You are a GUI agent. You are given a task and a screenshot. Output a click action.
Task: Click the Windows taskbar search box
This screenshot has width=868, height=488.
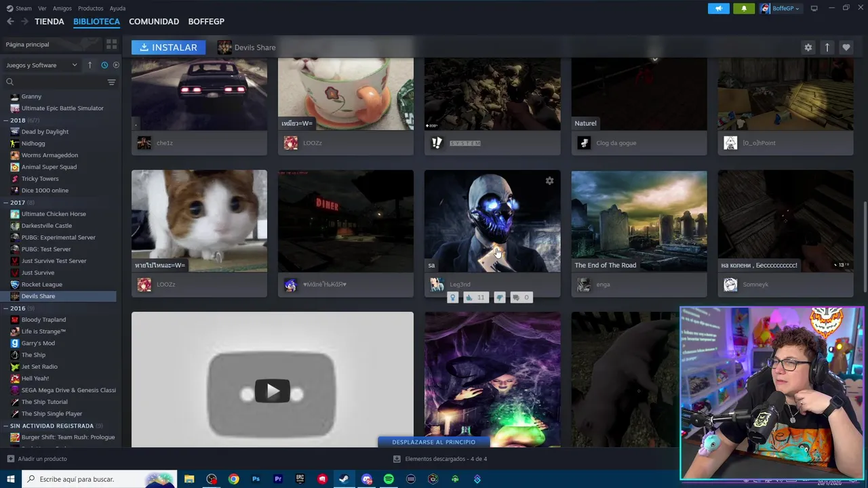coord(100,479)
